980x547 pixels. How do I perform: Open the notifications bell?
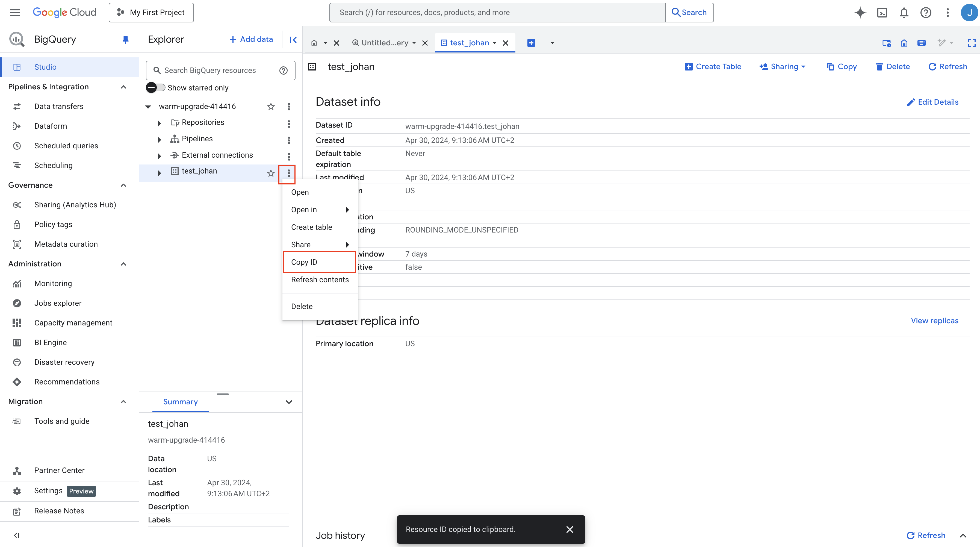point(904,13)
